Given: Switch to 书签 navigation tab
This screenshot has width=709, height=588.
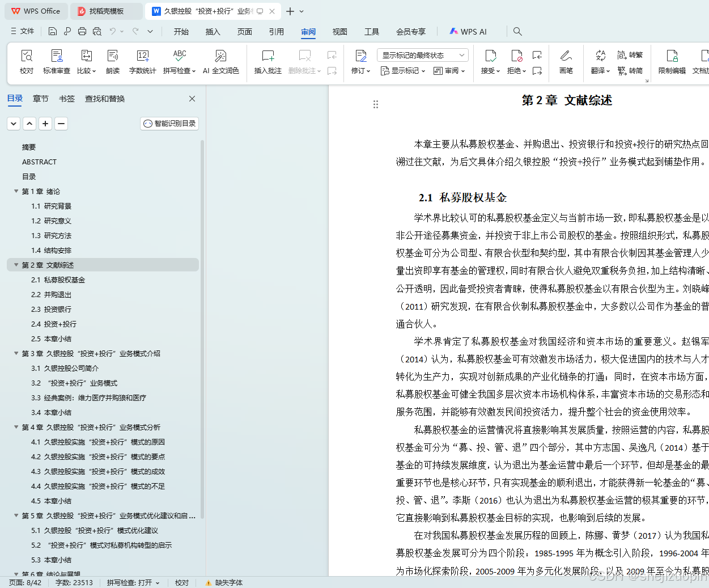Looking at the screenshot, I should [67, 99].
